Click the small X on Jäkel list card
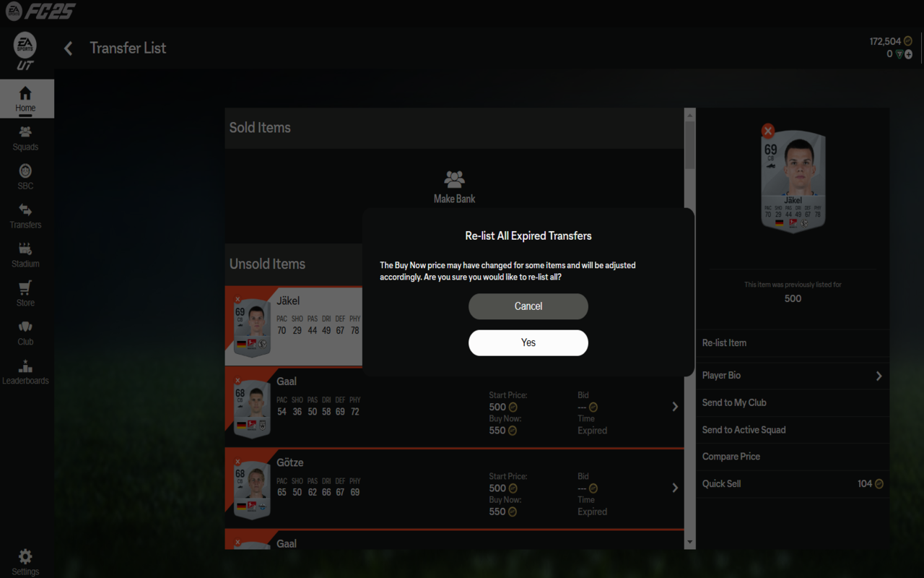This screenshot has height=578, width=924. pos(237,299)
